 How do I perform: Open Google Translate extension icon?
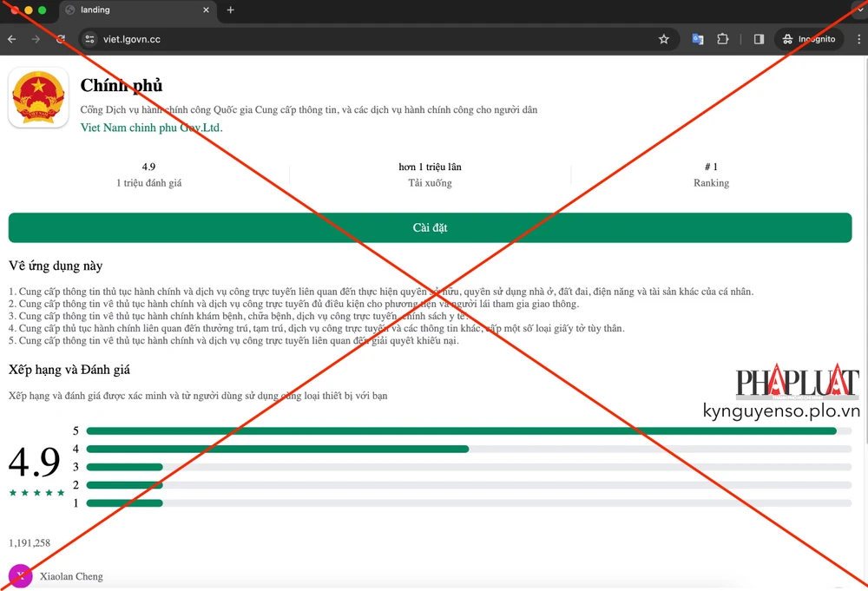pos(697,39)
